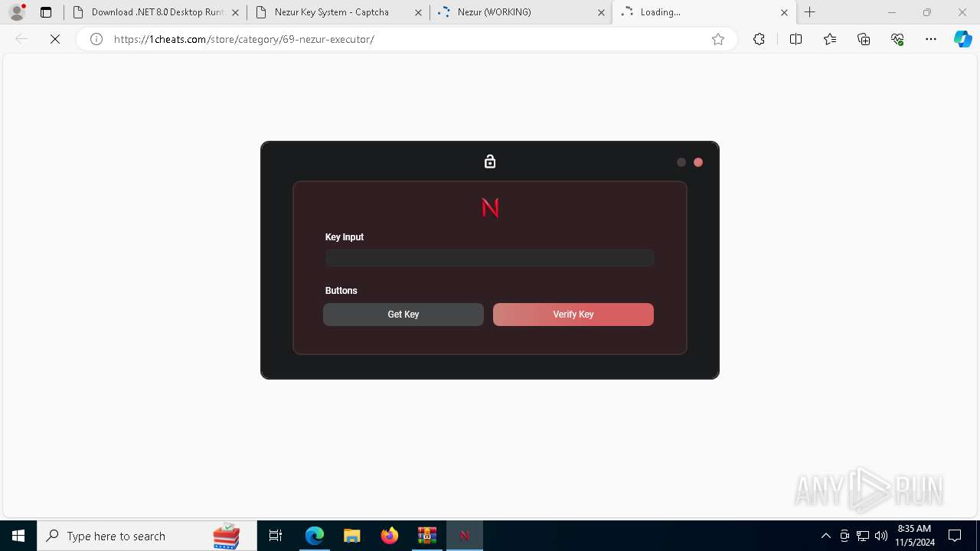
Task: Open Settings and more ellipsis menu
Action: (931, 39)
